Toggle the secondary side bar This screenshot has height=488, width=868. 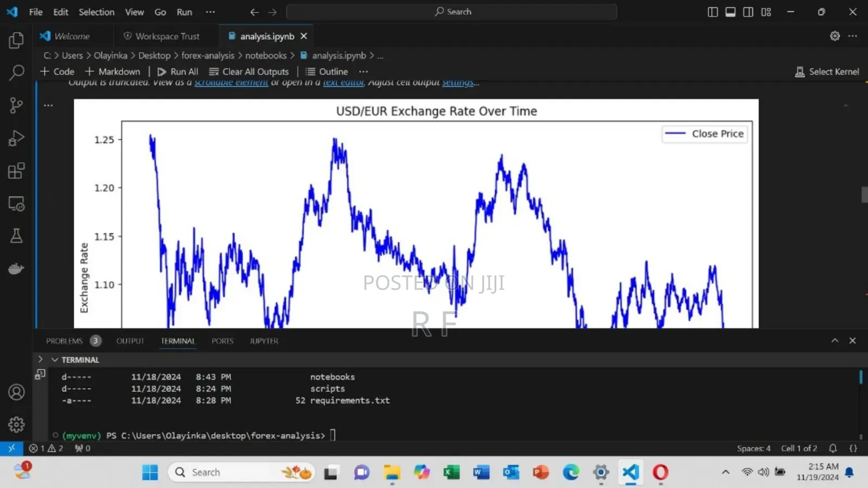(748, 12)
